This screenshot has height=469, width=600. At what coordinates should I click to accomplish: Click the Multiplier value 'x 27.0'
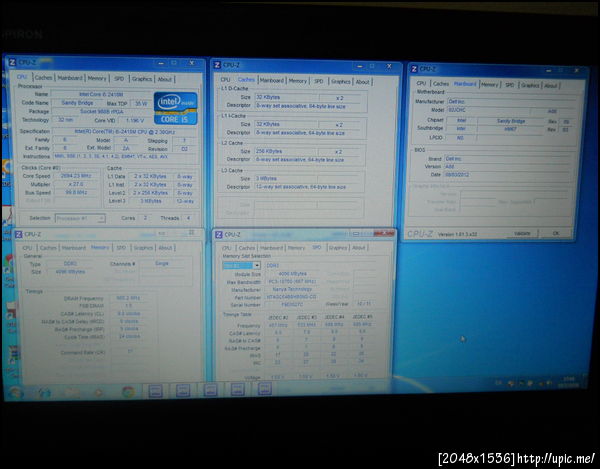[x=76, y=184]
